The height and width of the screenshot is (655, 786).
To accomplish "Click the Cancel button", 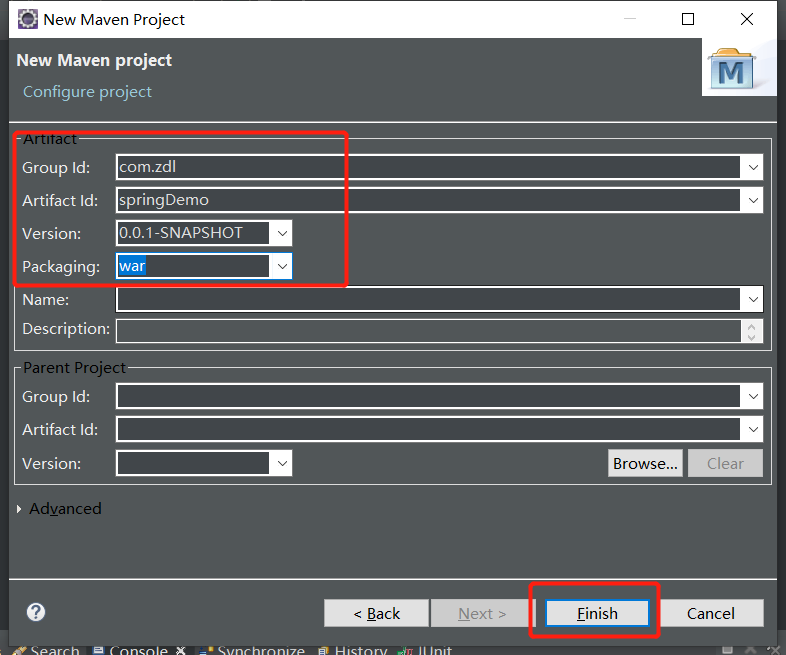I will pyautogui.click(x=711, y=613).
